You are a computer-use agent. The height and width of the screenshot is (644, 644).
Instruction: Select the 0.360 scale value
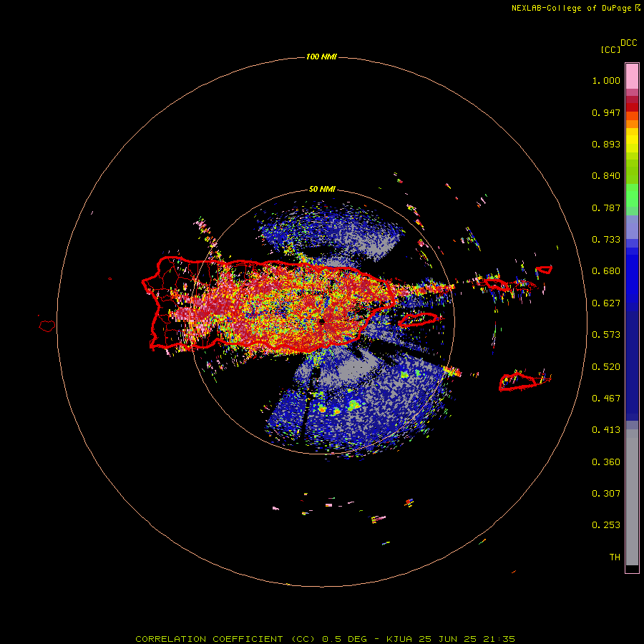point(606,462)
